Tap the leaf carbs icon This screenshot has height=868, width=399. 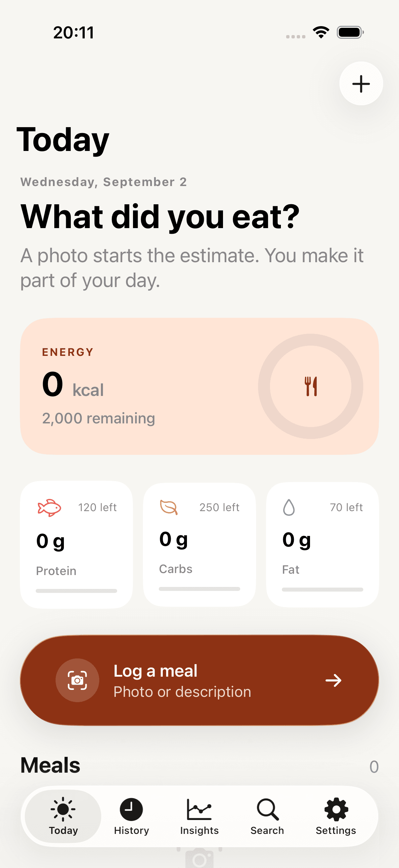(x=169, y=507)
